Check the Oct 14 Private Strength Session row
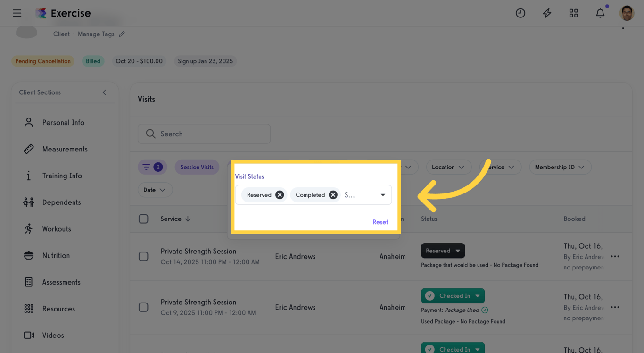The image size is (644, 353). pos(143,256)
